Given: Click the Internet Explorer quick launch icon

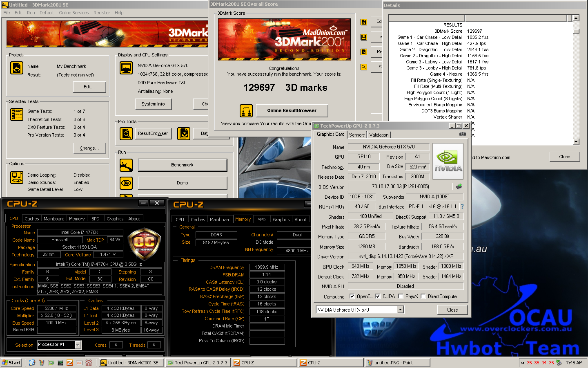Looking at the screenshot, I should (x=32, y=363).
